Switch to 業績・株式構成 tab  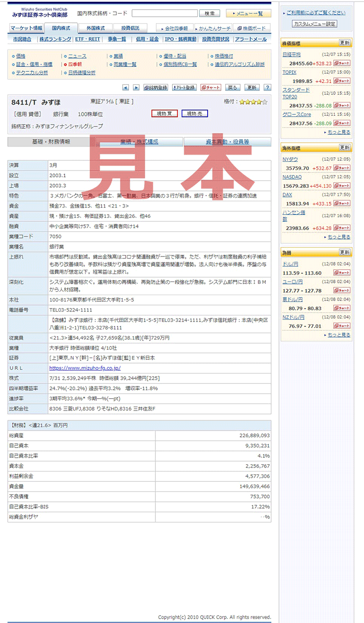tap(139, 142)
